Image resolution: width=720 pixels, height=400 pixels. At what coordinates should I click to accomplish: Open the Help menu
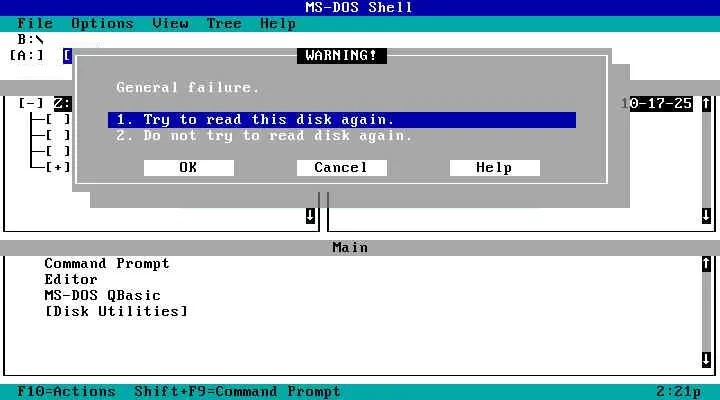(x=278, y=23)
